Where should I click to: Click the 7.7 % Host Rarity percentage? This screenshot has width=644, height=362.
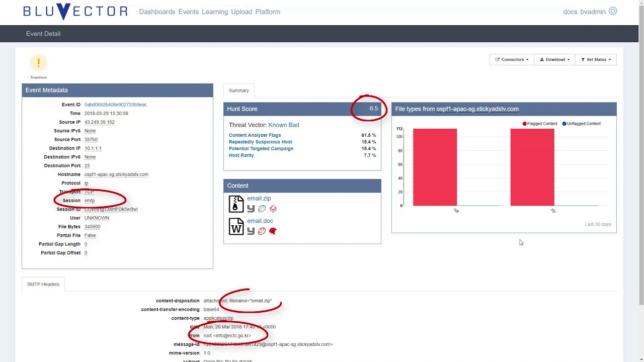pos(370,155)
